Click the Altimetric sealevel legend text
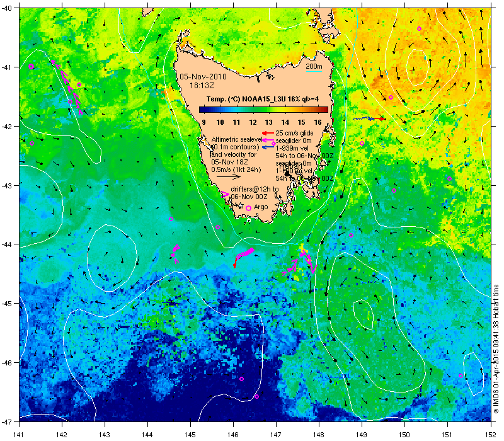The height and width of the screenshot is (441, 504). (237, 139)
